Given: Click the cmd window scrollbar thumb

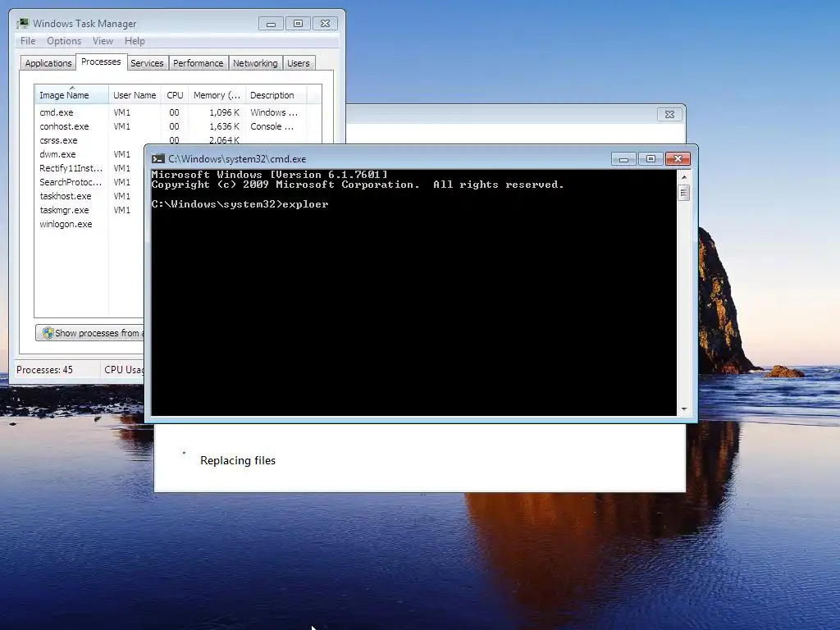Looking at the screenshot, I should [x=683, y=192].
